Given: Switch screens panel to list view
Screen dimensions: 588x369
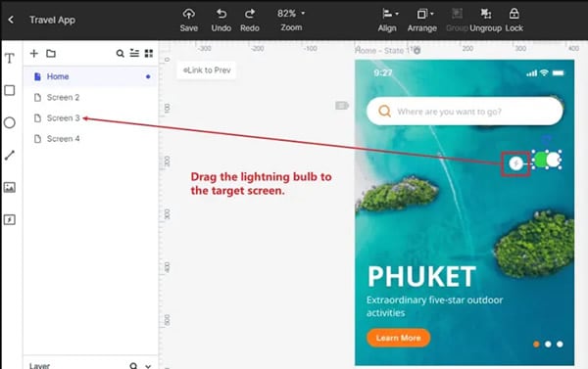Looking at the screenshot, I should point(134,53).
